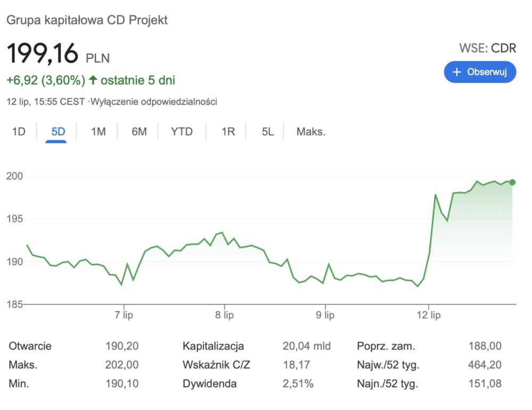Click the ostatnie 5 dni text
Image resolution: width=532 pixels, height=410 pixels.
138,80
